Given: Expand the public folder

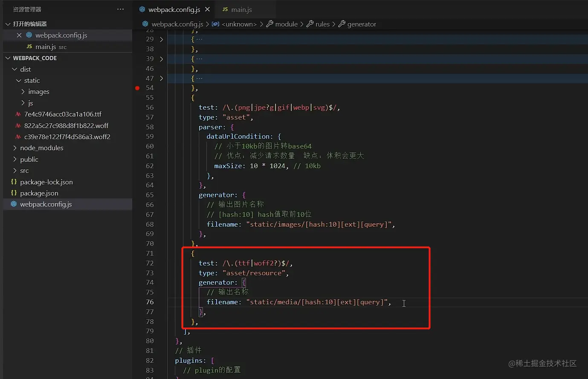Looking at the screenshot, I should tap(15, 159).
